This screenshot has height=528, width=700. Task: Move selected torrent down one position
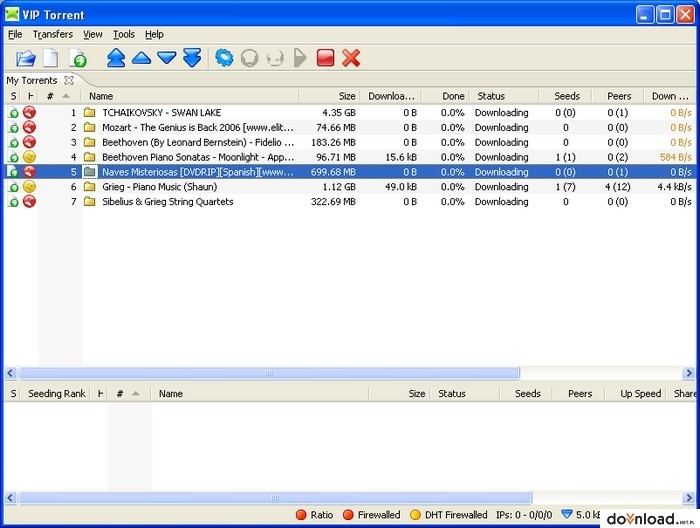tap(167, 58)
